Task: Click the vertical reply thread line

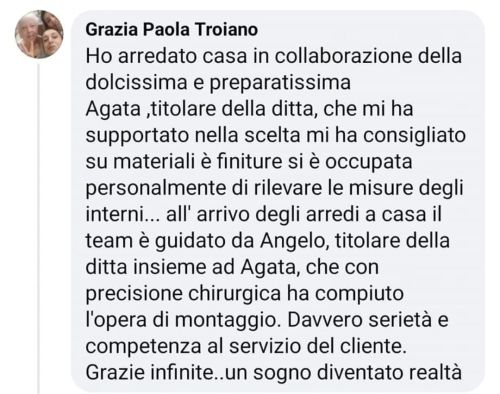Action: (x=38, y=229)
